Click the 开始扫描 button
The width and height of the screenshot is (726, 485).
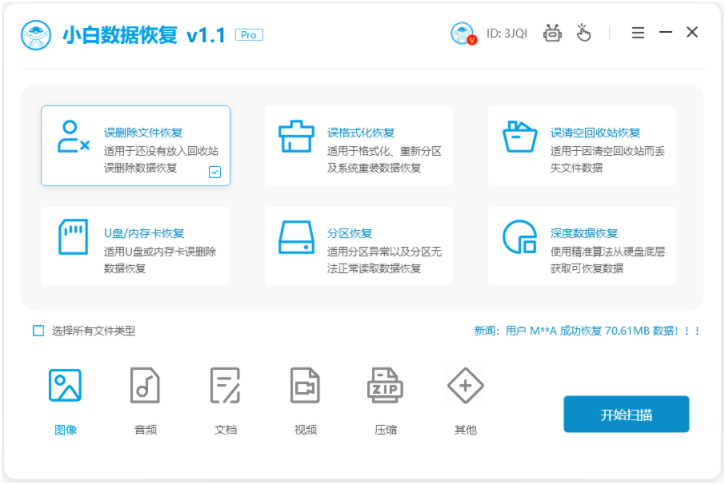[x=626, y=414]
